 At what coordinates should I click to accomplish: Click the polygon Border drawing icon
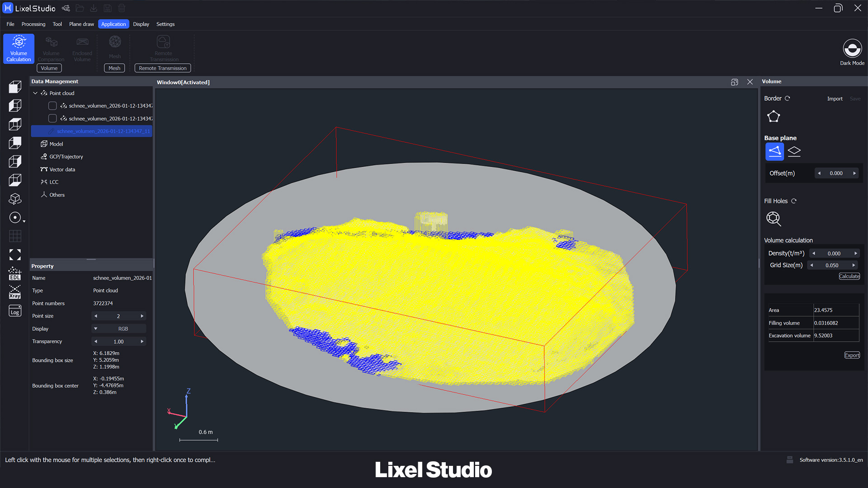774,116
